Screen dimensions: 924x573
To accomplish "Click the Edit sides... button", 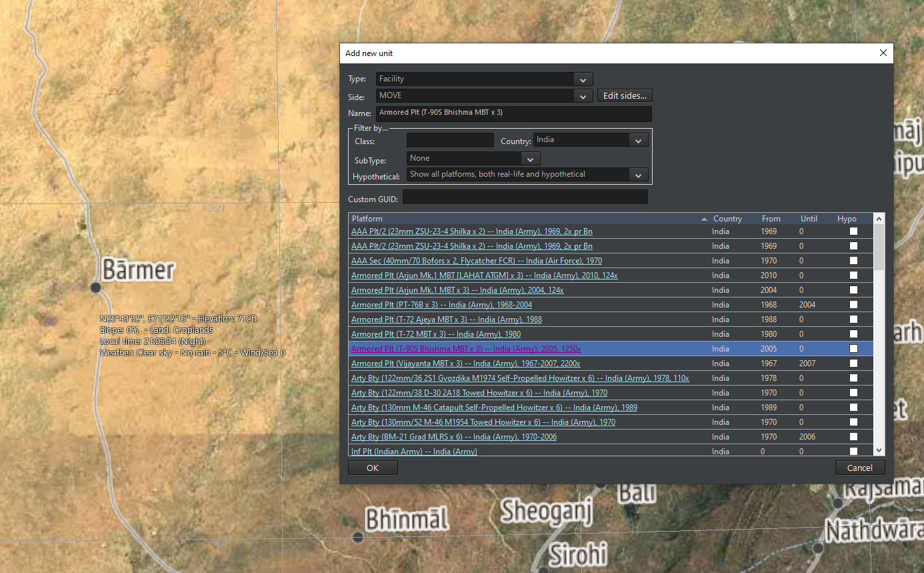I will coord(625,96).
